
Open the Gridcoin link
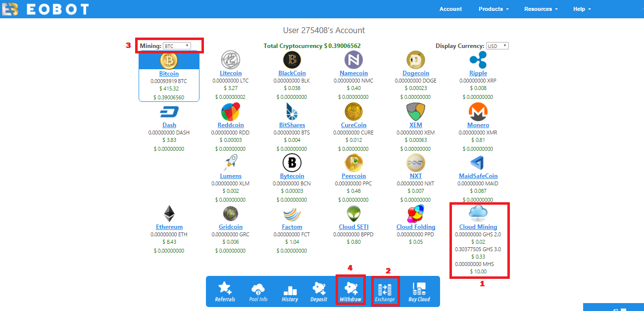231,227
